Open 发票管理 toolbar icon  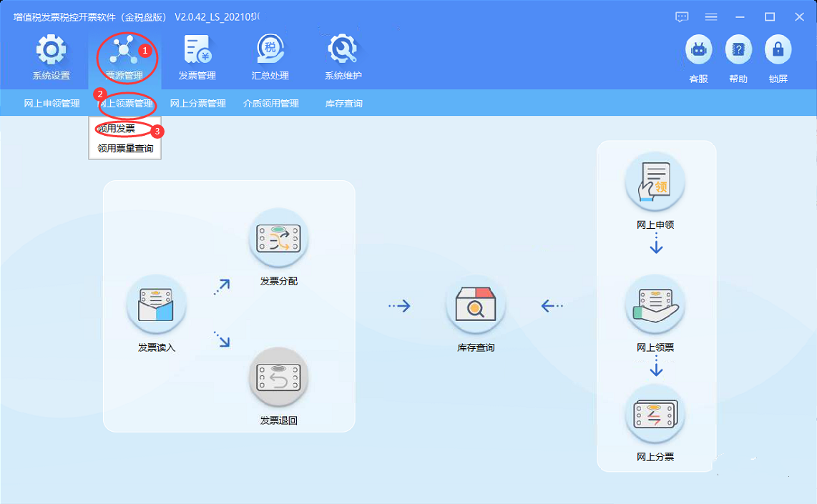(x=197, y=49)
